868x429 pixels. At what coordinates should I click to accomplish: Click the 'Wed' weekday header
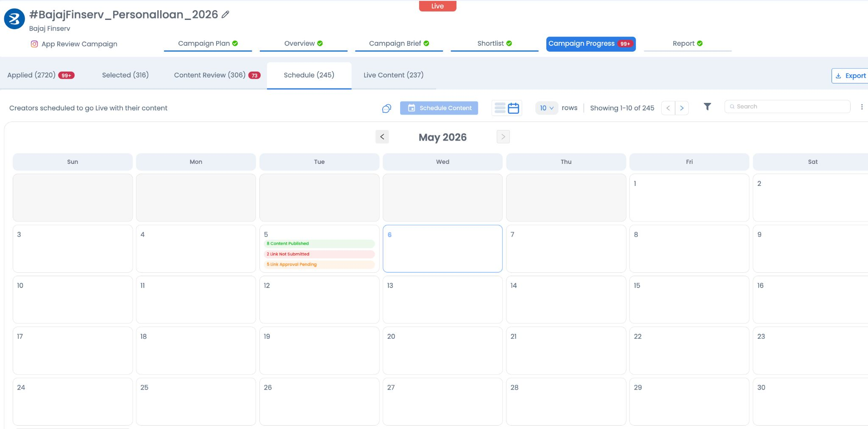click(442, 162)
